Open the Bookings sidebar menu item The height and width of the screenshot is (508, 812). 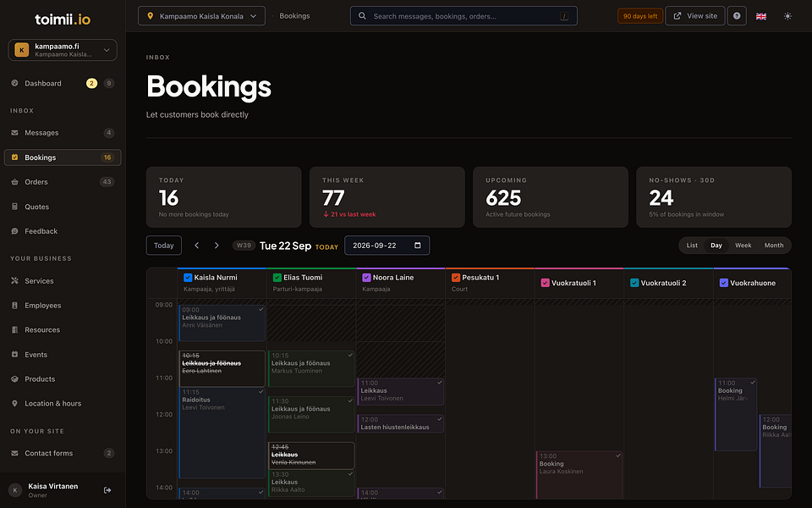[x=63, y=157]
